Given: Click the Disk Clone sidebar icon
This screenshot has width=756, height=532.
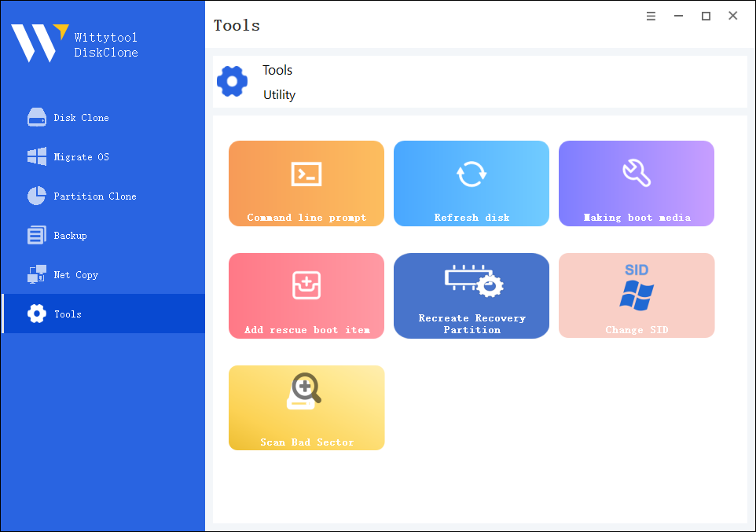Looking at the screenshot, I should pos(37,118).
